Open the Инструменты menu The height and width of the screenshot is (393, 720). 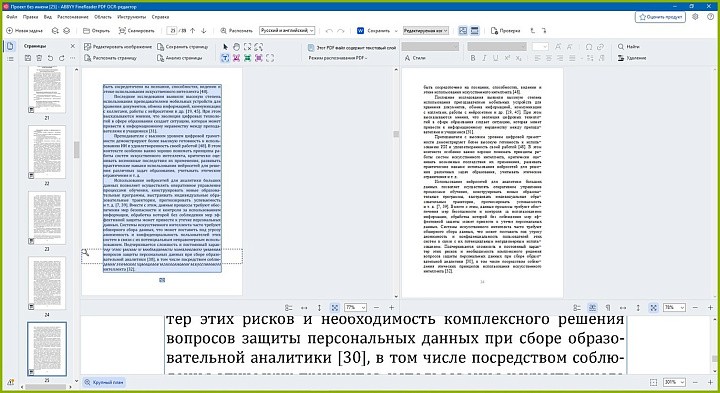coord(131,17)
